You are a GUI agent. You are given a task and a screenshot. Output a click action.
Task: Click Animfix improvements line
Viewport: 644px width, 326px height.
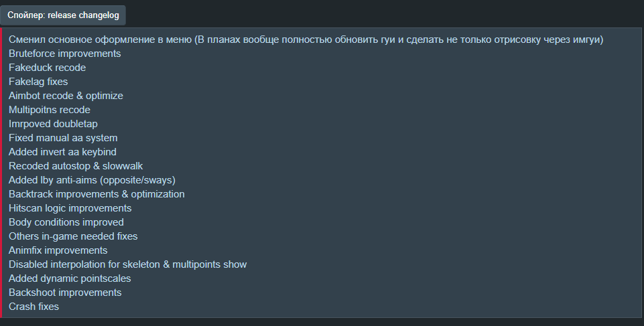click(58, 250)
